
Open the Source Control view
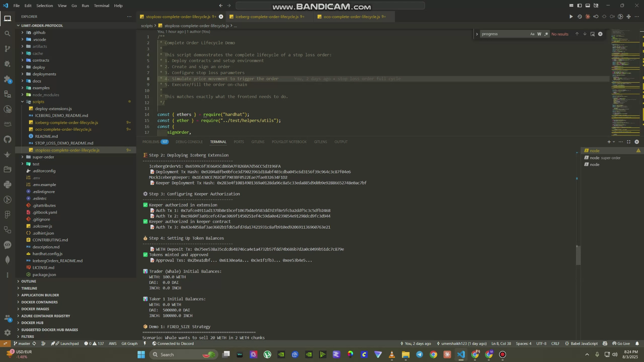click(7, 49)
